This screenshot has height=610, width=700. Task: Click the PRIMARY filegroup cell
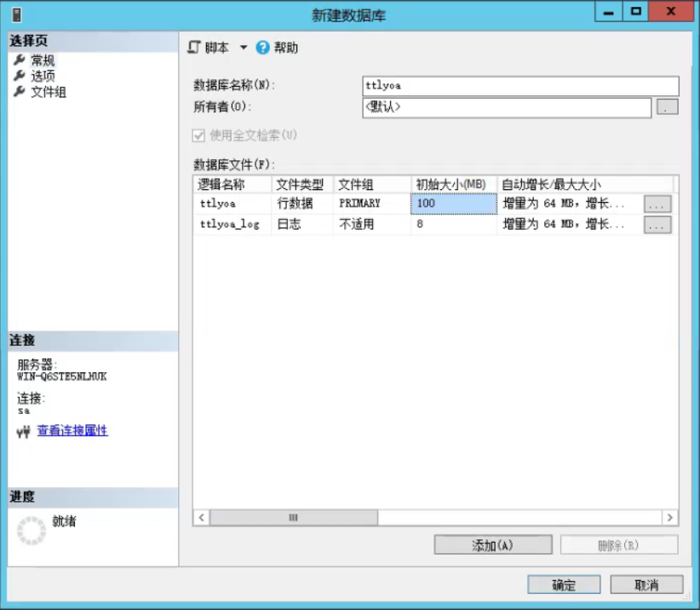372,204
